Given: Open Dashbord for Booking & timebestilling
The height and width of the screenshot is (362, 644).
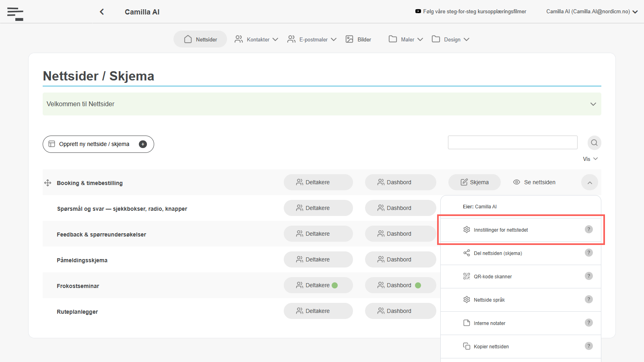Looking at the screenshot, I should (x=400, y=182).
